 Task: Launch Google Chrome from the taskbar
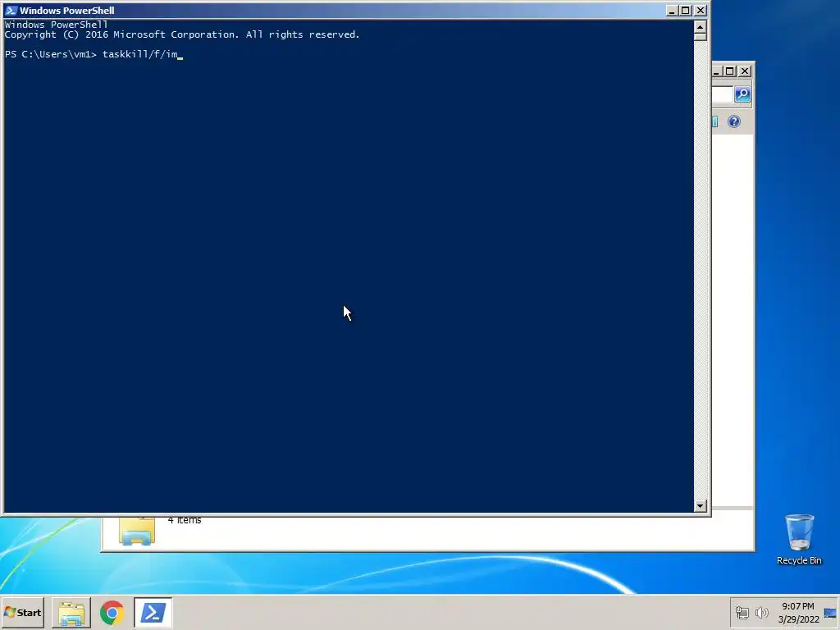click(112, 612)
